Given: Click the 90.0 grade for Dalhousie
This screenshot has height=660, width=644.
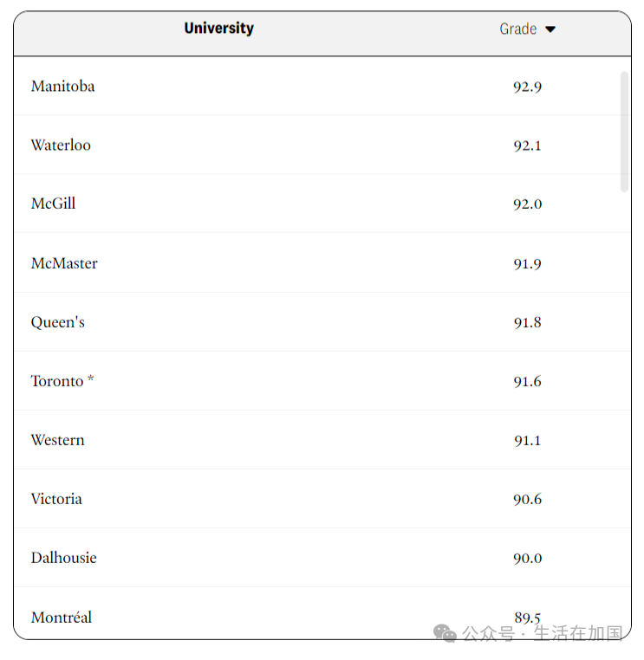Looking at the screenshot, I should [x=527, y=559].
